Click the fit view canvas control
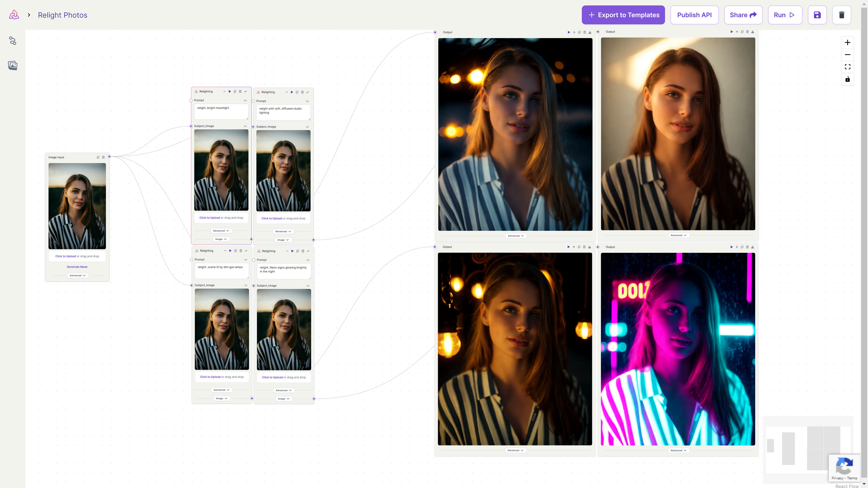This screenshot has width=868, height=488. [x=847, y=67]
